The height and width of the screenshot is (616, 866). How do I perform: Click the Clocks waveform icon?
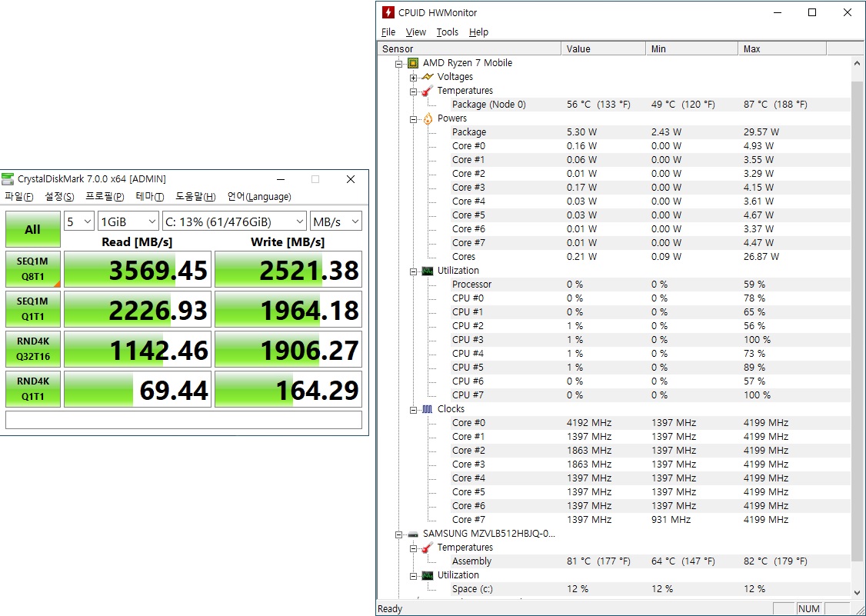428,409
